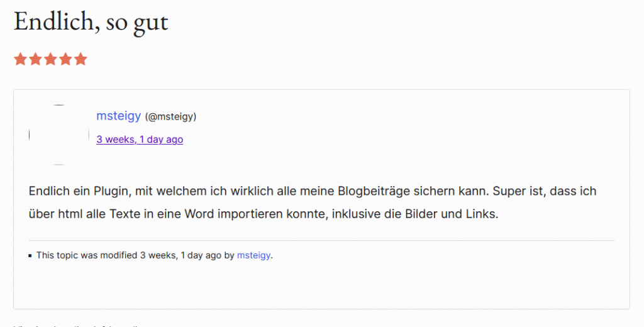Click the "Endlich, so gut" review heading
Viewport: 644px width, 327px height.
pyautogui.click(x=91, y=22)
